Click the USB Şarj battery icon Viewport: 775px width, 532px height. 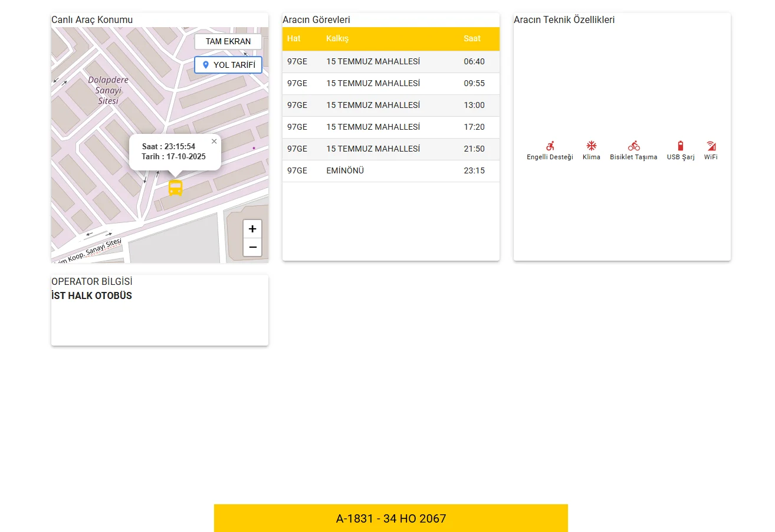click(x=681, y=146)
